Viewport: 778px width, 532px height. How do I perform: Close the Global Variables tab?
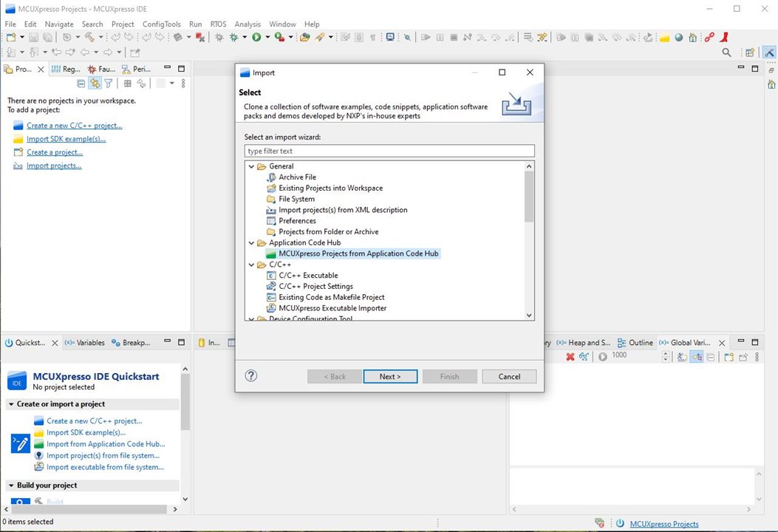click(722, 342)
